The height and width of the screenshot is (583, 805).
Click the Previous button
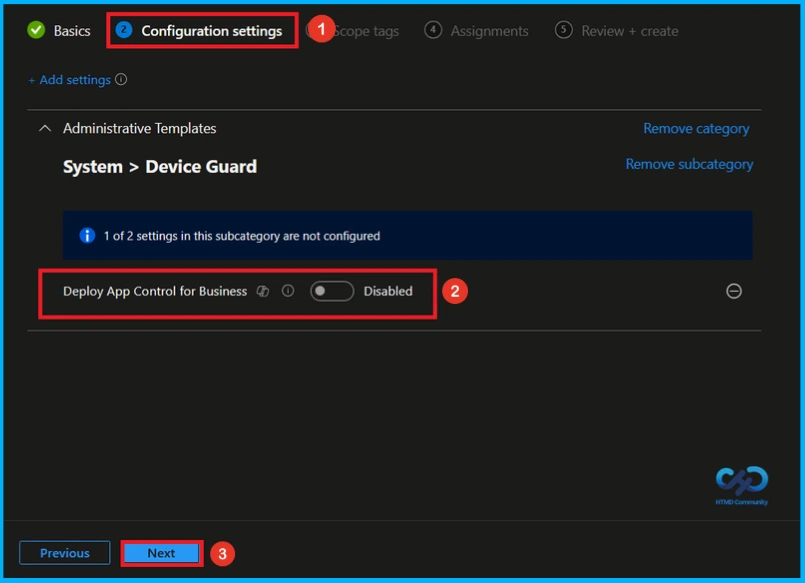65,553
